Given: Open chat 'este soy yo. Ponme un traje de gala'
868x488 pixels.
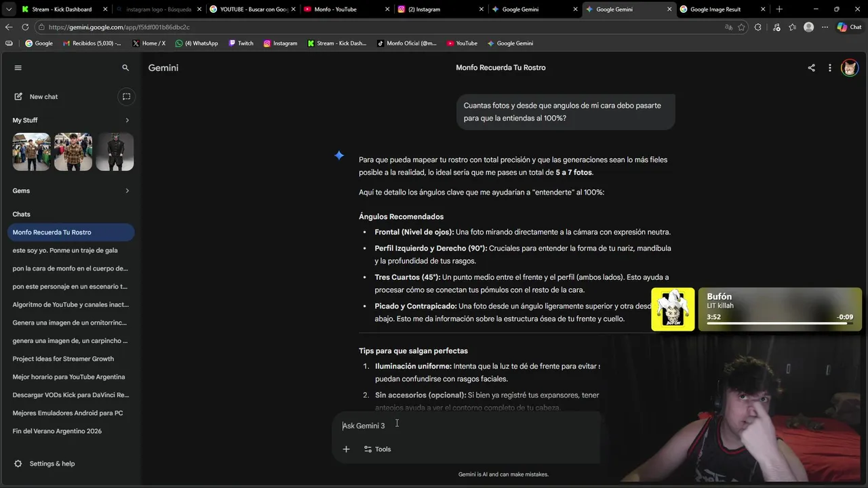Looking at the screenshot, I should coord(71,250).
